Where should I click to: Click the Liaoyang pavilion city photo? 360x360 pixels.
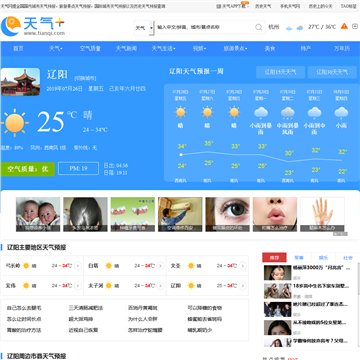pyautogui.click(x=20, y=82)
